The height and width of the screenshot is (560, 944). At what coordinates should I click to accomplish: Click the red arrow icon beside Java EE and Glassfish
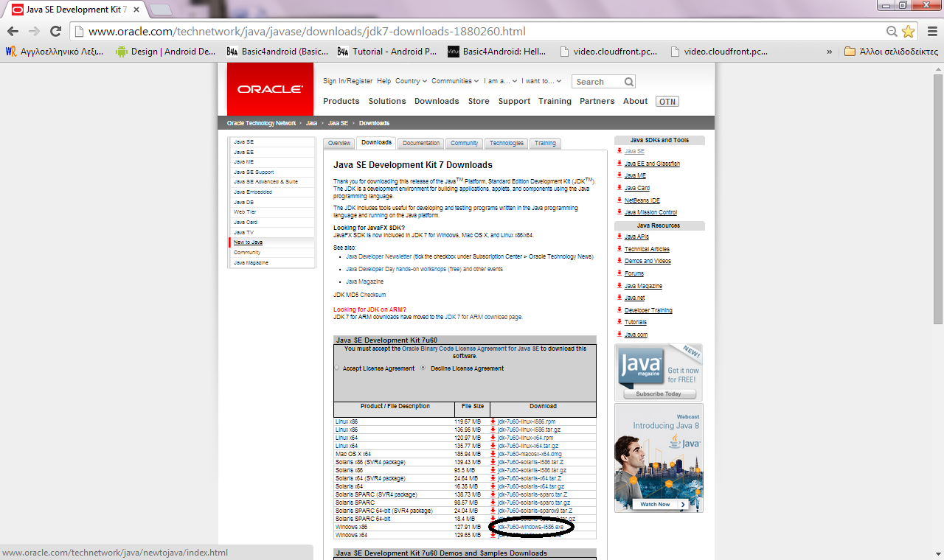pyautogui.click(x=619, y=164)
